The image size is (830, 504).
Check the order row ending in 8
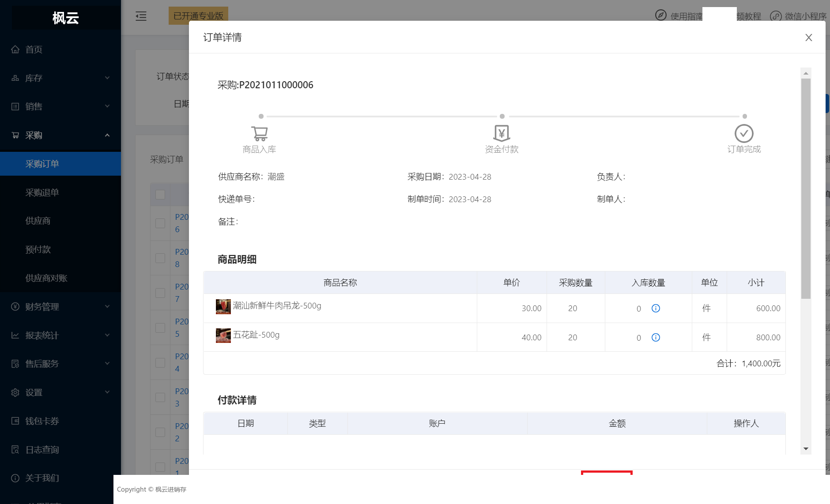tap(160, 258)
